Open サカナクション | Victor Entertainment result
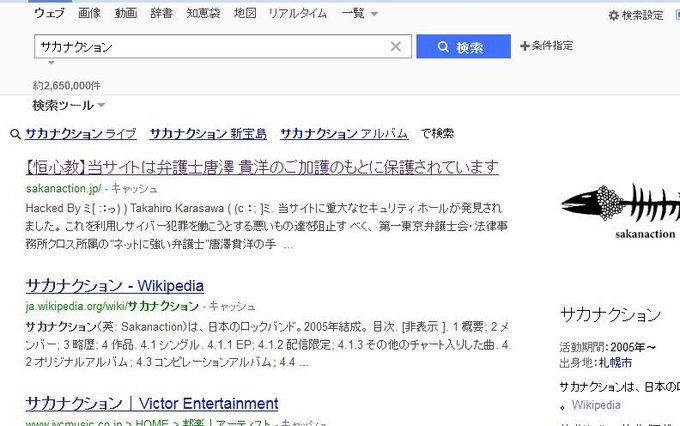This screenshot has width=680, height=426. tap(152, 403)
